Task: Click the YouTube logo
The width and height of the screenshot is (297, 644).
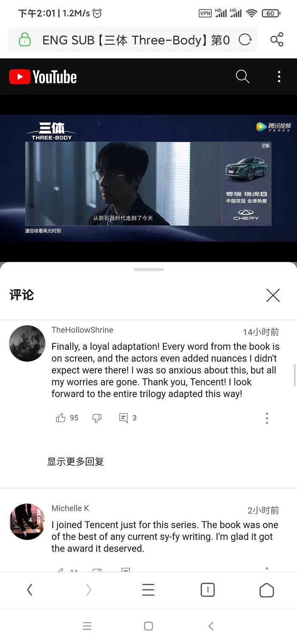Action: coord(43,77)
